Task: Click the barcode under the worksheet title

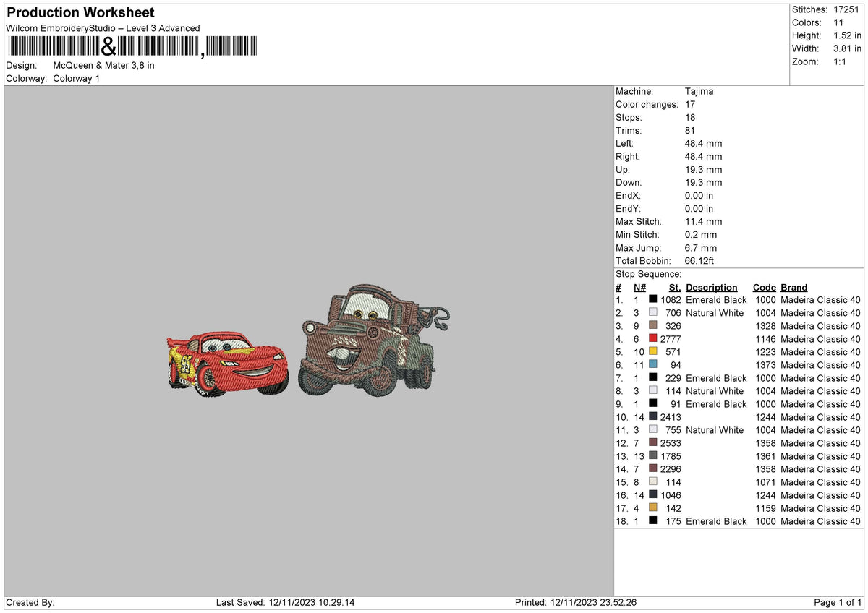Action: (132, 47)
